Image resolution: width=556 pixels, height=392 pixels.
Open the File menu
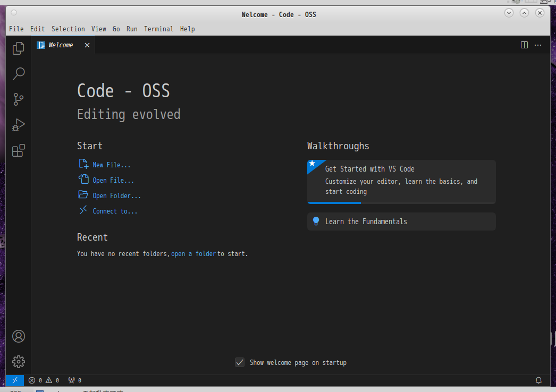click(16, 29)
